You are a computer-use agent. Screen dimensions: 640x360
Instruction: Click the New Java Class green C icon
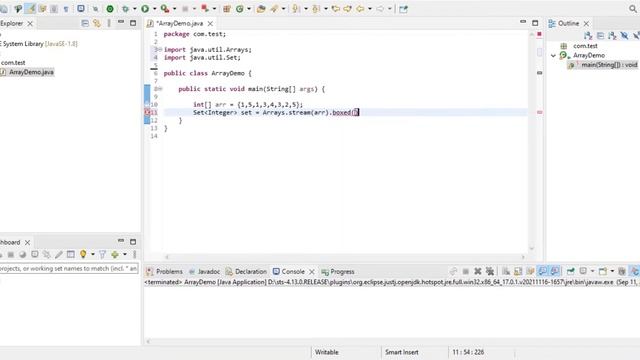240,9
